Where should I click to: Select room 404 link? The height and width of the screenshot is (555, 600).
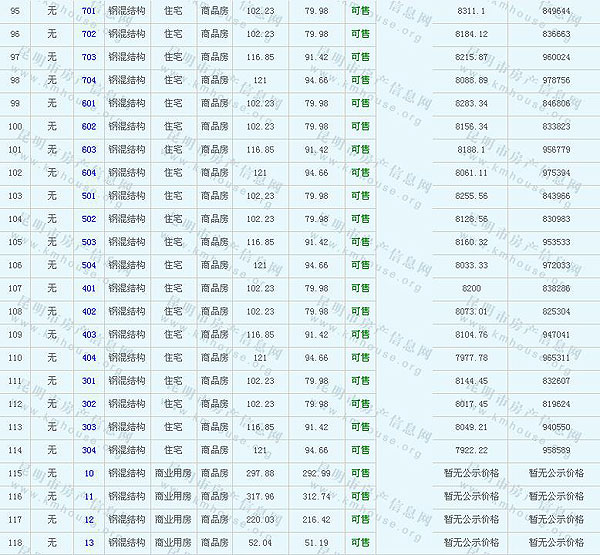pyautogui.click(x=89, y=357)
